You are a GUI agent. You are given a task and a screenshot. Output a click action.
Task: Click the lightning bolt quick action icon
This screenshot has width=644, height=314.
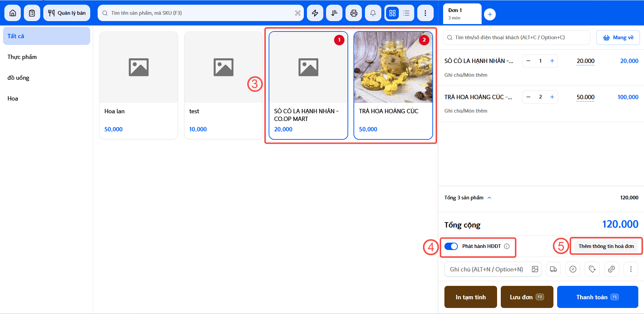pos(315,13)
